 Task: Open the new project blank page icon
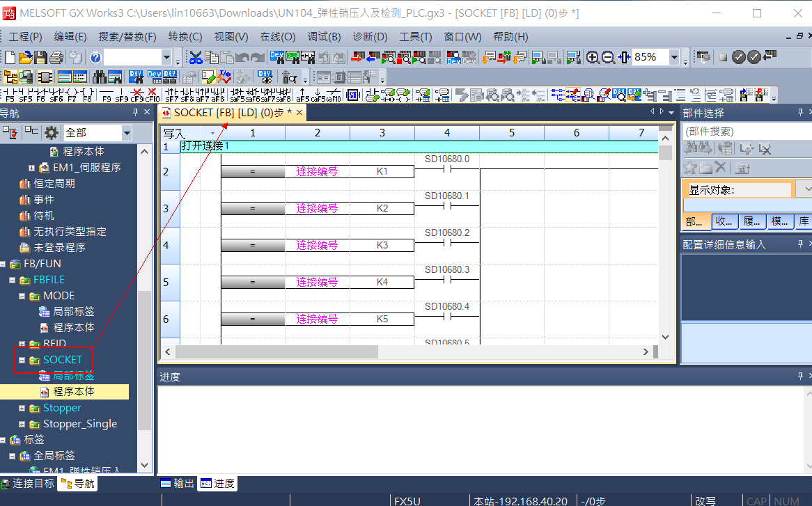click(x=10, y=58)
